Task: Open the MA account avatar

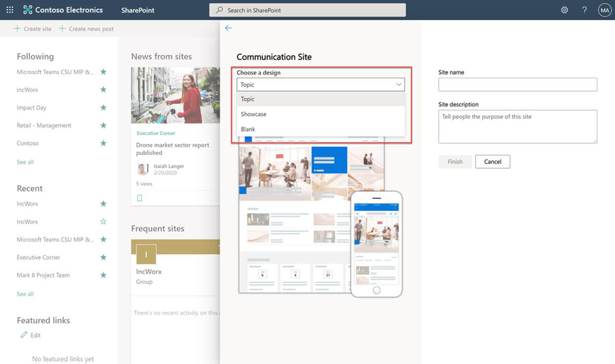Action: point(604,10)
